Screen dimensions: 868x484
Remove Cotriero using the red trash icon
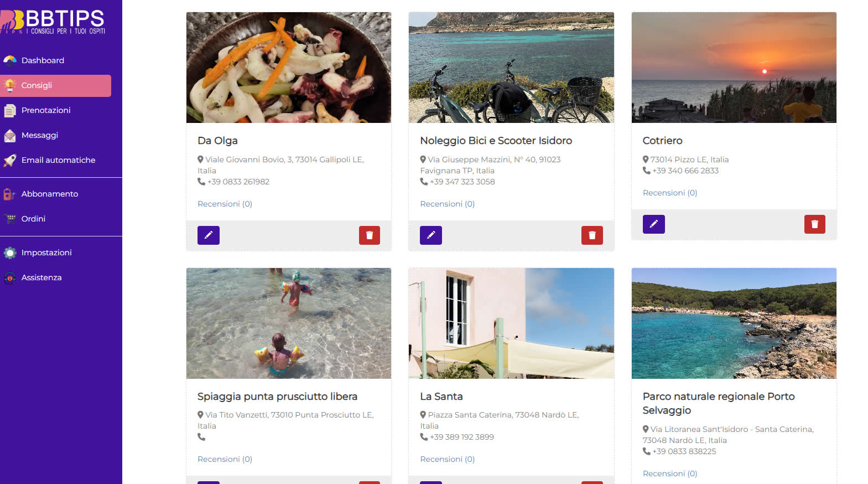[x=814, y=224]
